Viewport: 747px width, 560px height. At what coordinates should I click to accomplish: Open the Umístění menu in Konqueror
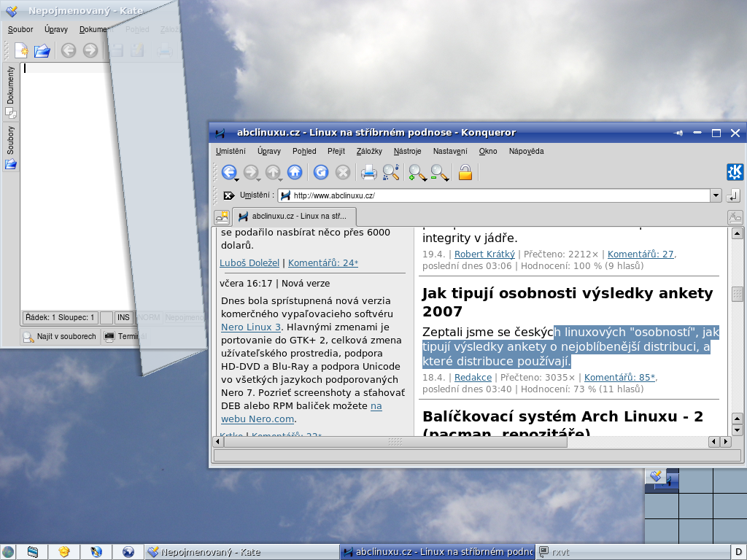tap(231, 152)
